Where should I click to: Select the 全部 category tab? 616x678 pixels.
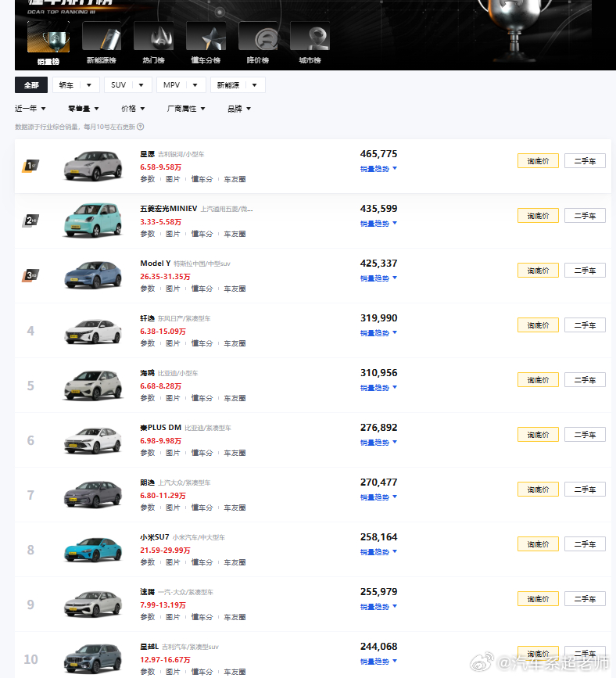click(x=31, y=85)
